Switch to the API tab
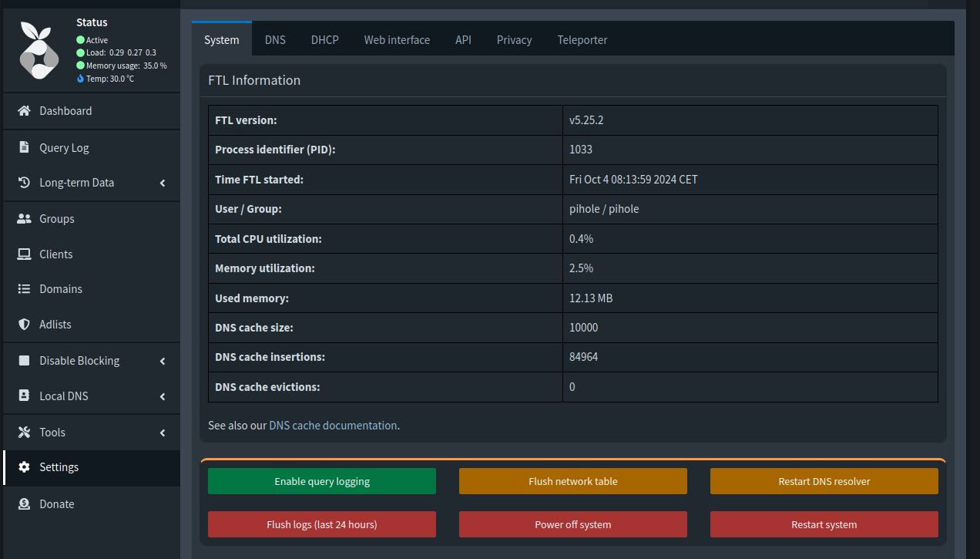The height and width of the screenshot is (559, 980). pyautogui.click(x=463, y=39)
